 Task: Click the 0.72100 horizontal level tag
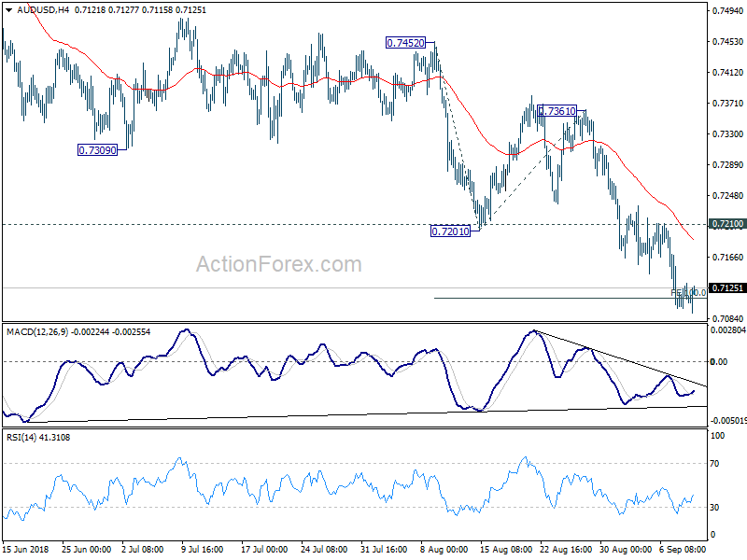pyautogui.click(x=727, y=224)
